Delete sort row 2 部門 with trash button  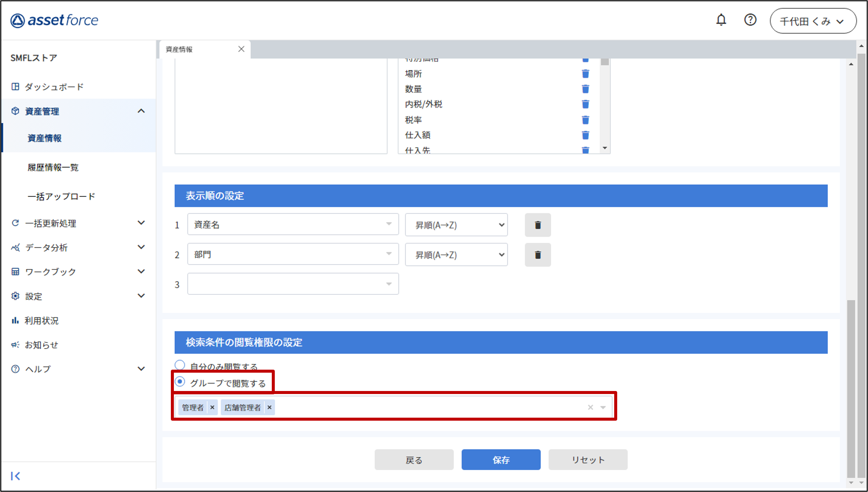click(538, 255)
